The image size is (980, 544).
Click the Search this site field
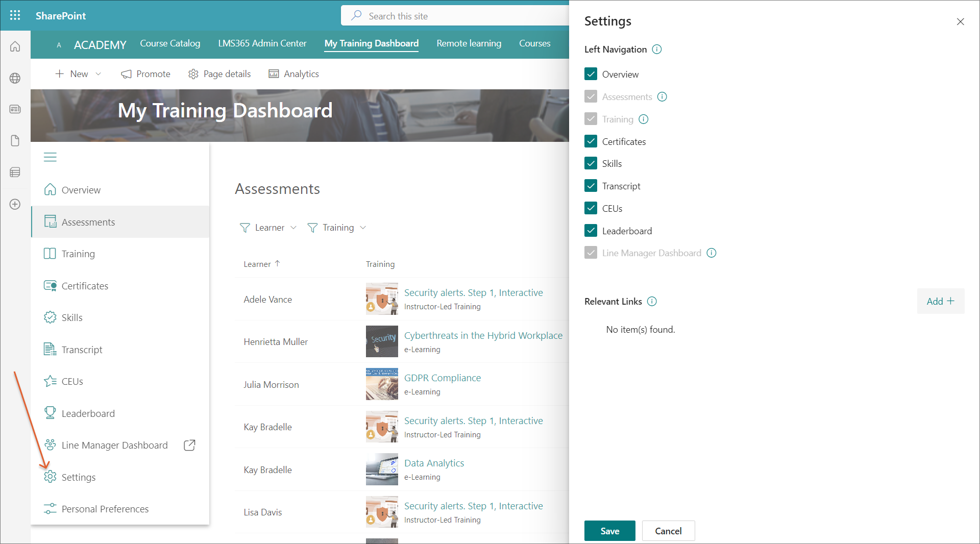[459, 16]
